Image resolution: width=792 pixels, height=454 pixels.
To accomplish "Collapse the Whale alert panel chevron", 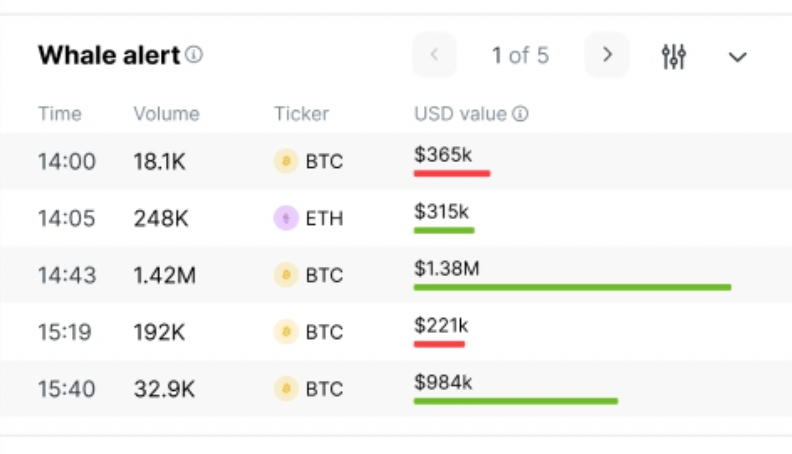I will (x=737, y=57).
